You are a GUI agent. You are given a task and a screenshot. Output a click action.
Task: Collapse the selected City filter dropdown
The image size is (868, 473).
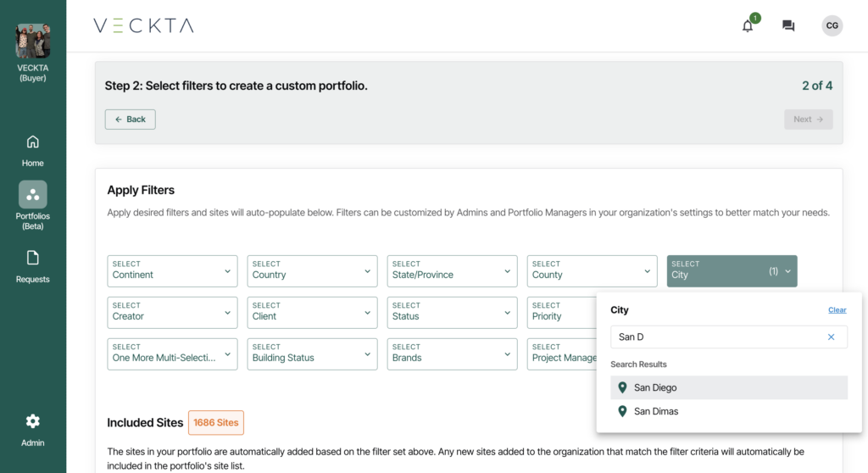tap(732, 271)
